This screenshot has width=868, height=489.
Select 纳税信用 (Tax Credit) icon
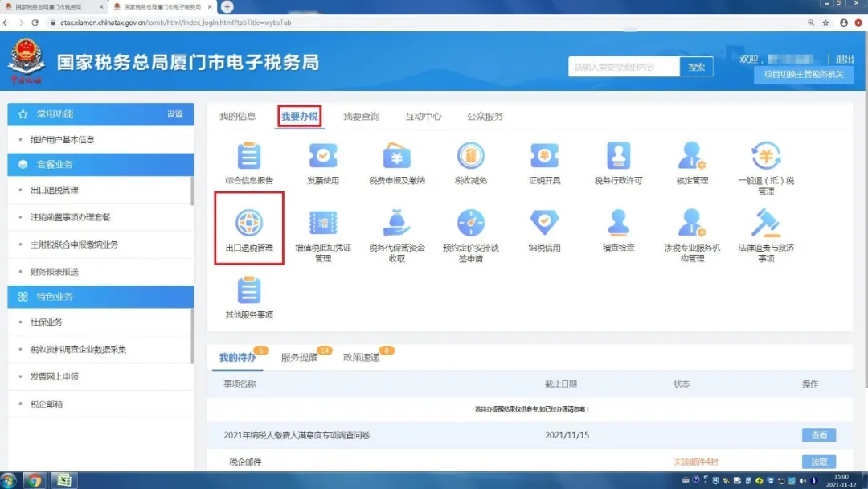(544, 228)
